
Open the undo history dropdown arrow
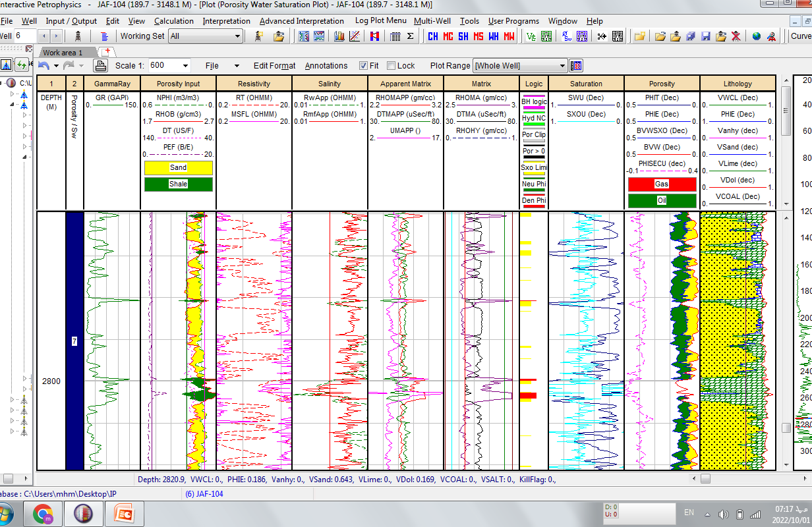point(57,65)
